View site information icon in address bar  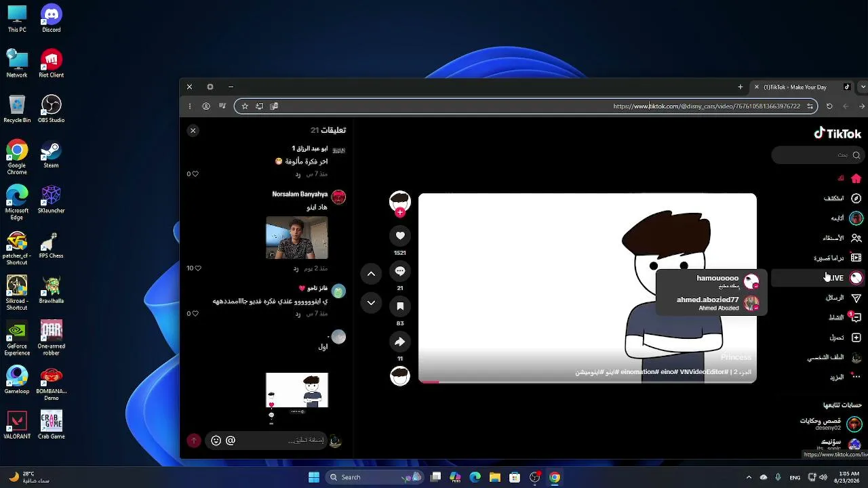click(x=810, y=106)
